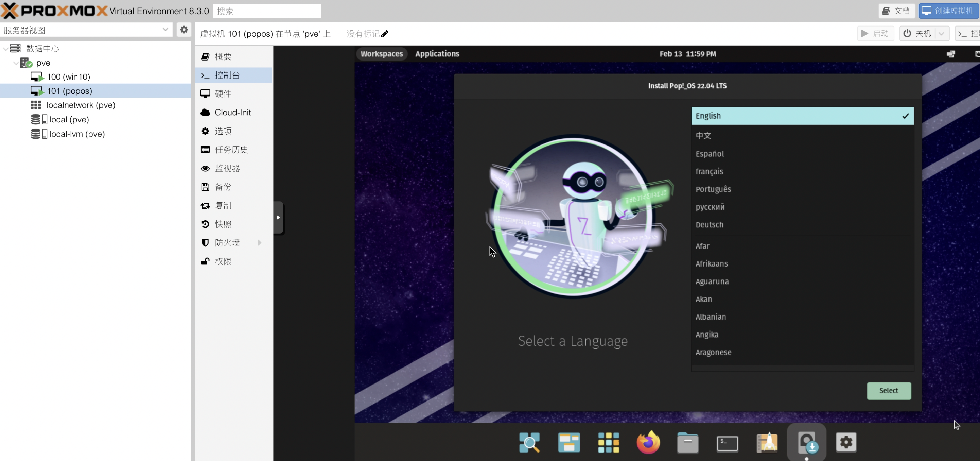Image resolution: width=980 pixels, height=461 pixels.
Task: Edit tags with the pencil icon
Action: (x=385, y=34)
